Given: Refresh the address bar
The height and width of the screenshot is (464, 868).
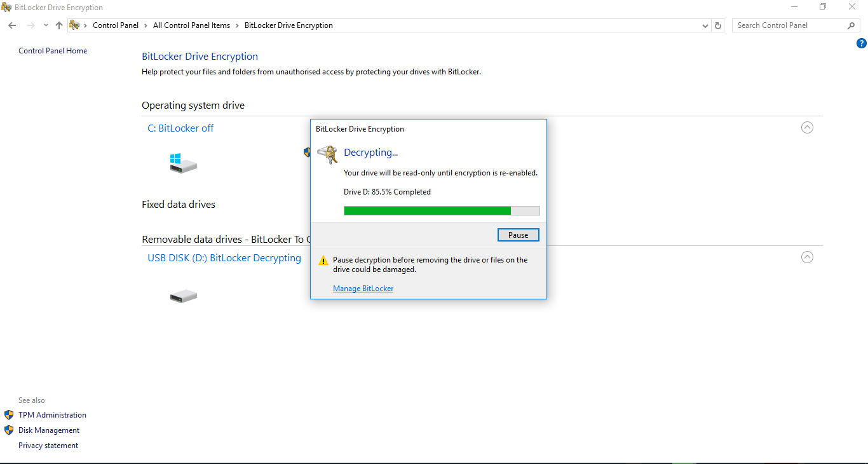Looking at the screenshot, I should (x=718, y=25).
